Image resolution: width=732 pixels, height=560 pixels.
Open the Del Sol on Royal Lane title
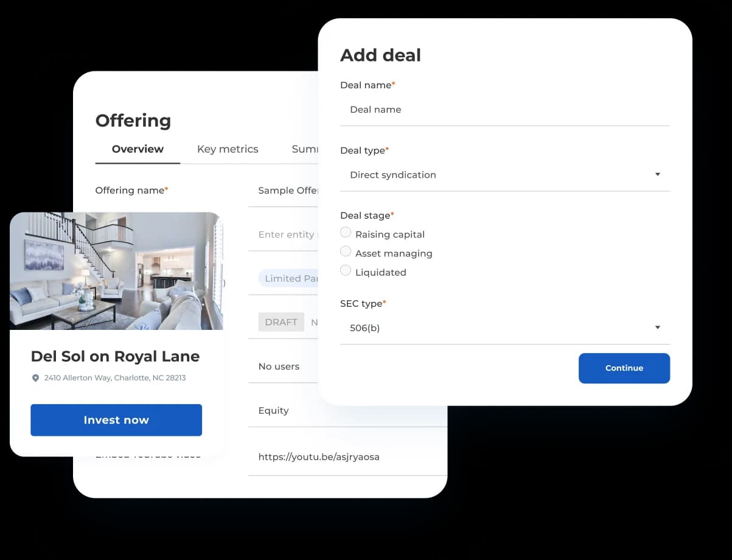click(115, 357)
